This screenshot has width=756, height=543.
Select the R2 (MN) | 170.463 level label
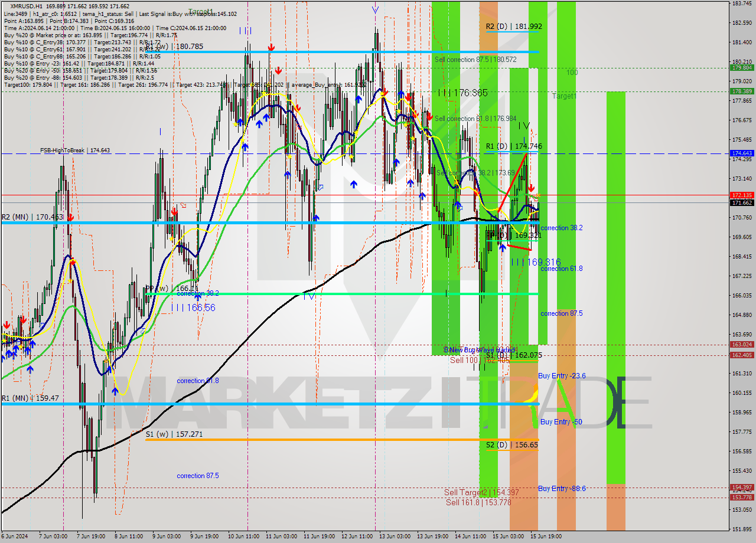pos(32,217)
